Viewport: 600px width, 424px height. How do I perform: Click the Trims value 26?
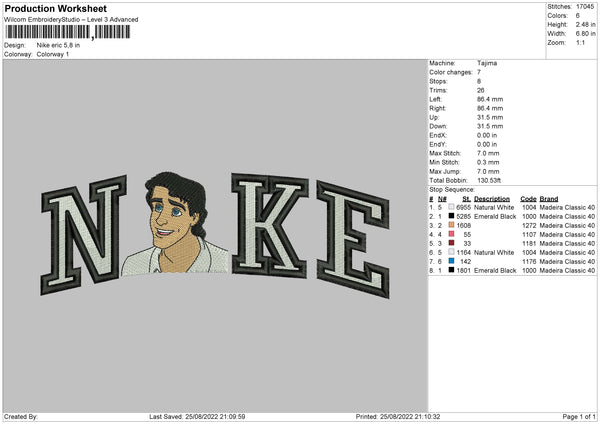[481, 90]
